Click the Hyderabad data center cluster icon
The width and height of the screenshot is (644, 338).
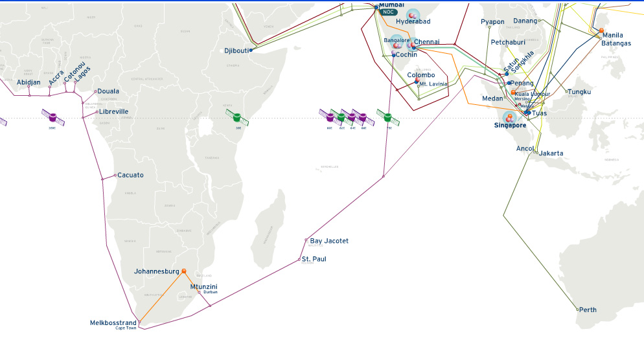click(412, 16)
